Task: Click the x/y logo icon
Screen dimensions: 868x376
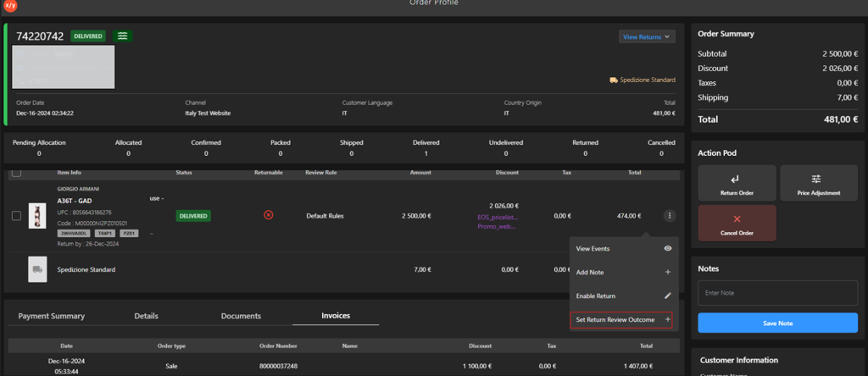Action: 10,6
